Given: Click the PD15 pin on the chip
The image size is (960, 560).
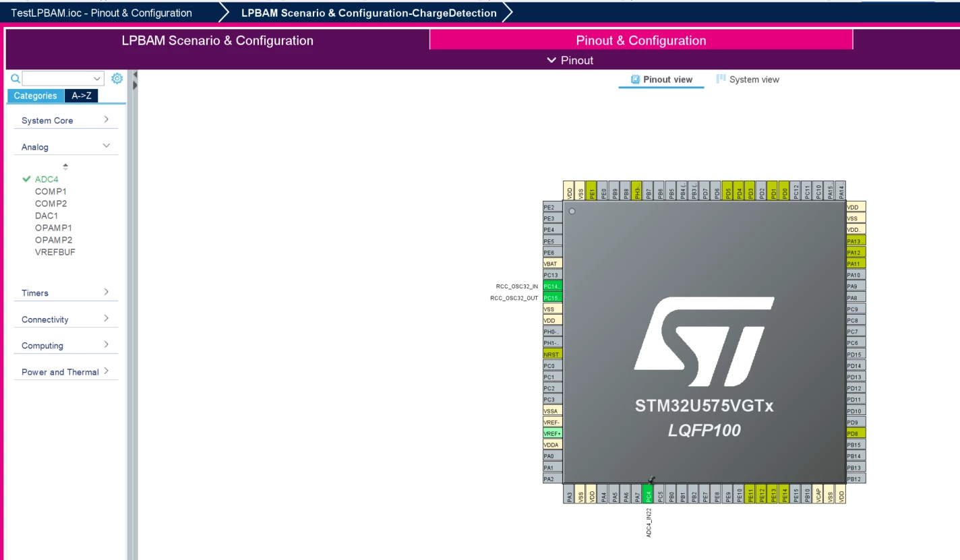Looking at the screenshot, I should 856,354.
